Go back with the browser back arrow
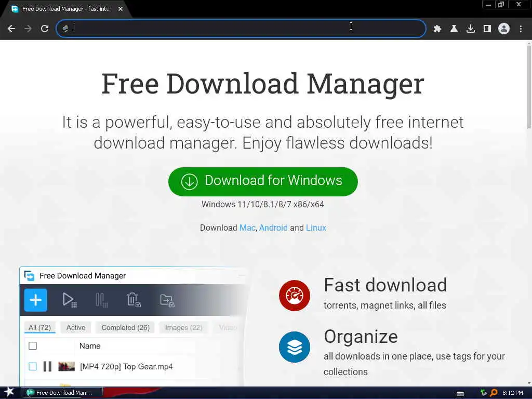 [x=11, y=29]
